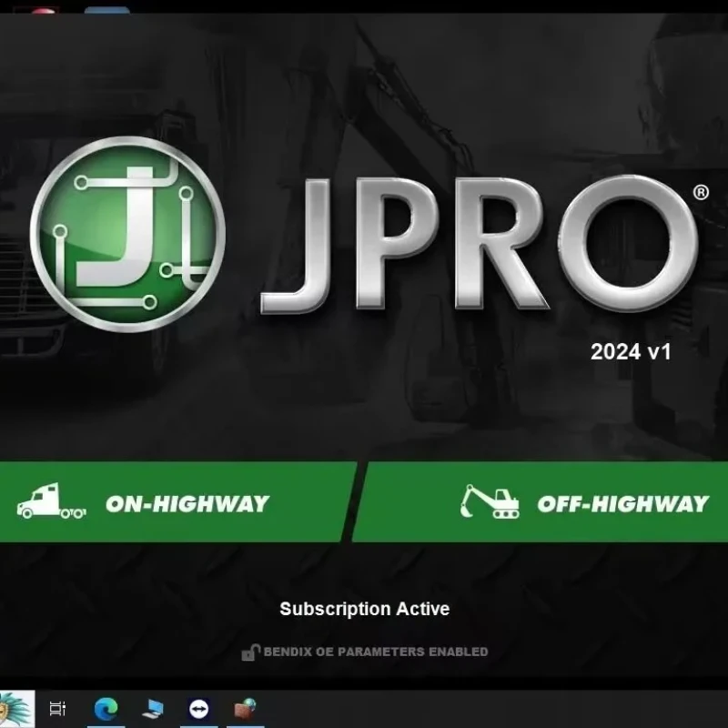
Task: Click the '2024 v1' version label
Action: pyautogui.click(x=631, y=351)
